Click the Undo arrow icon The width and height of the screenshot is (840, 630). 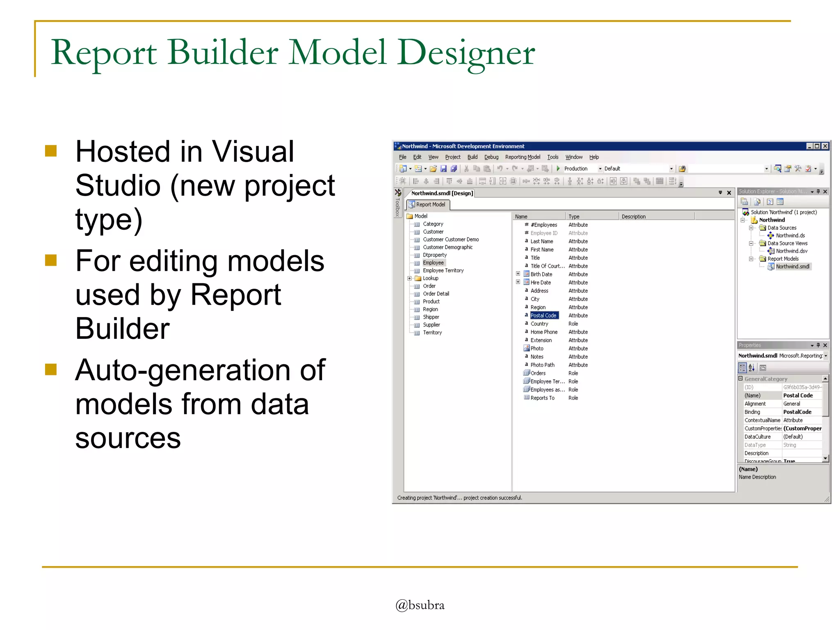point(500,169)
